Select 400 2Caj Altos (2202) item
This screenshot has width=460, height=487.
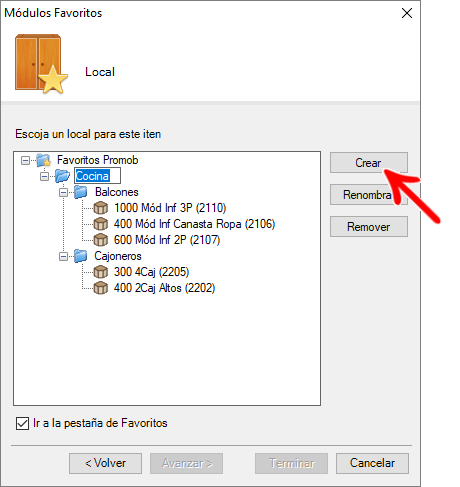pyautogui.click(x=164, y=288)
